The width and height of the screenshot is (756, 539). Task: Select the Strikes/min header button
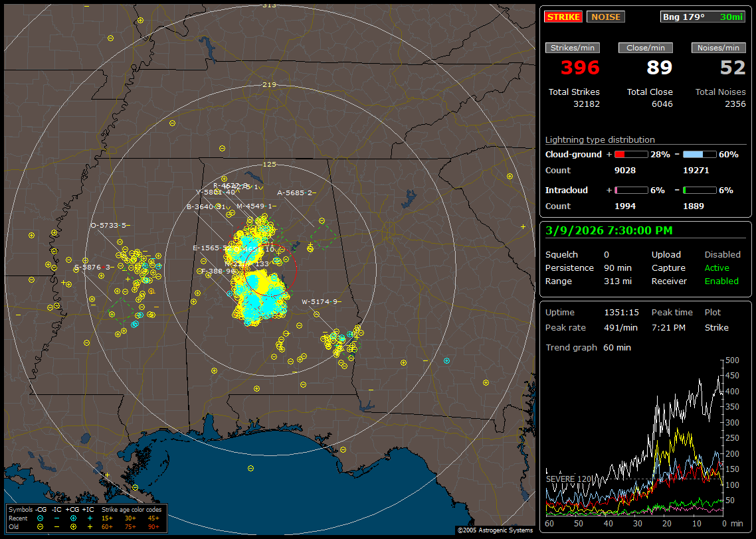pos(573,48)
